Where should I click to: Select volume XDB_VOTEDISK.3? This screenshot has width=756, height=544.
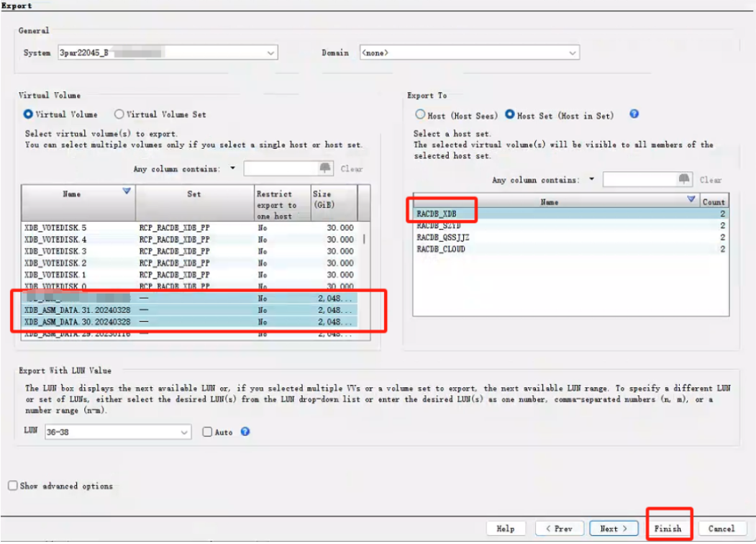pos(189,251)
